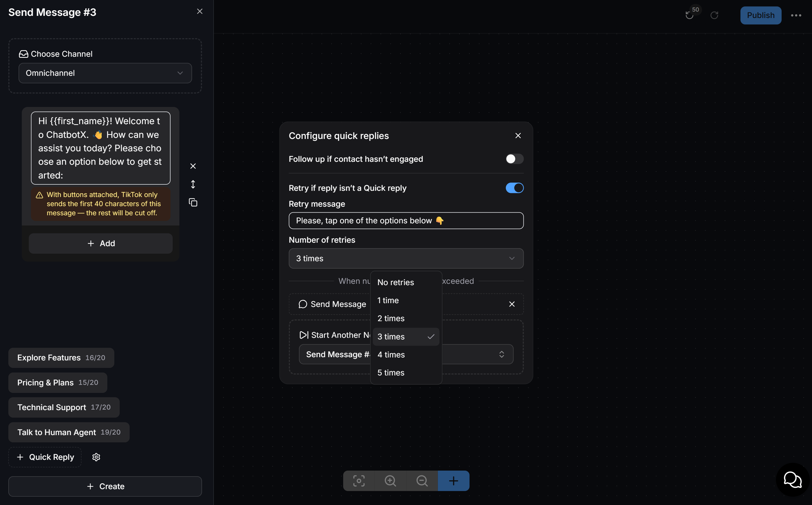Close the Configure quick replies dialog
This screenshot has height=505, width=812.
[518, 136]
